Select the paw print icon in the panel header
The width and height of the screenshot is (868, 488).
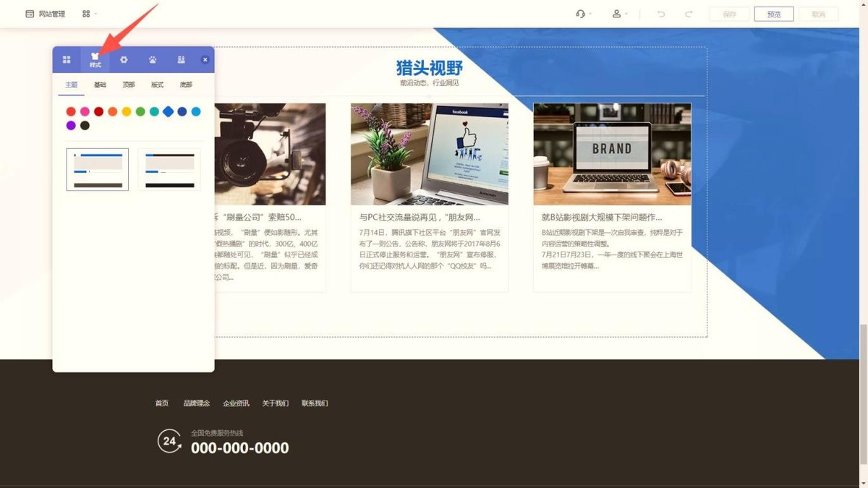[153, 60]
